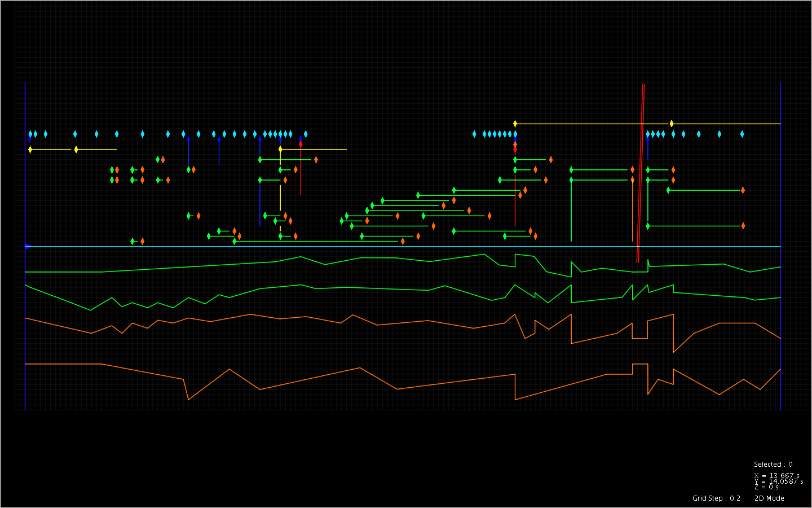Click the red diamond trigger near top center
The height and width of the screenshot is (508, 812).
301,144
